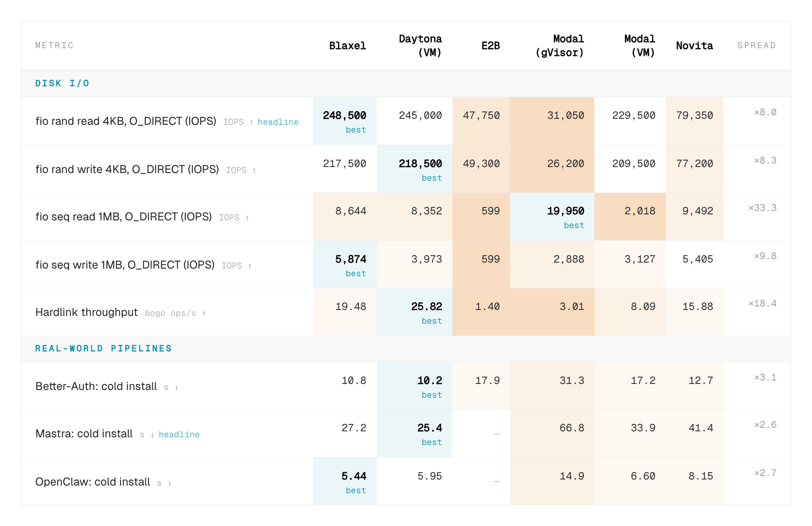Screen dimensions: 812x526
Task: Click the 8,352 value under Daytona
Action: (427, 211)
